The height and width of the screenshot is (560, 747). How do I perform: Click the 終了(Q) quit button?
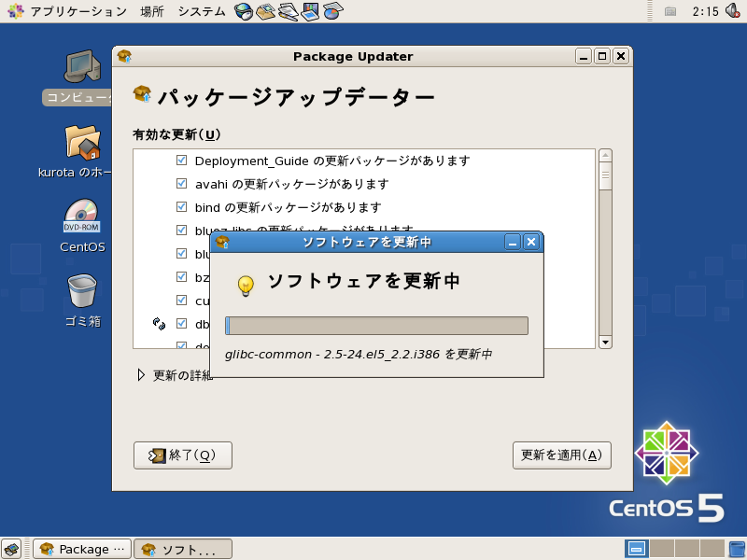[183, 455]
